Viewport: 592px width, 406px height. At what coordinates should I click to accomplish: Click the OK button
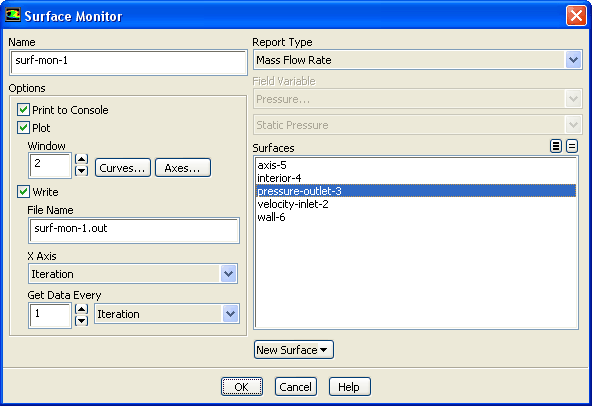[x=242, y=387]
